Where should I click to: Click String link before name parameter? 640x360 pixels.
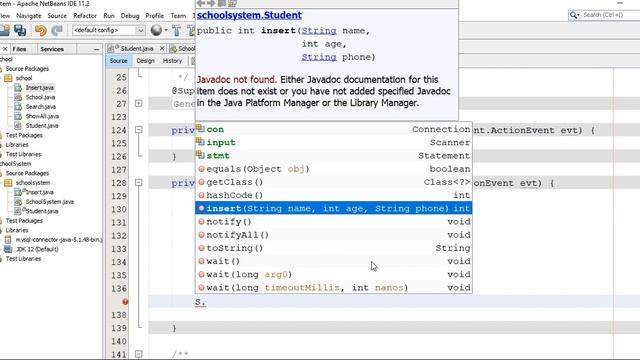319,31
